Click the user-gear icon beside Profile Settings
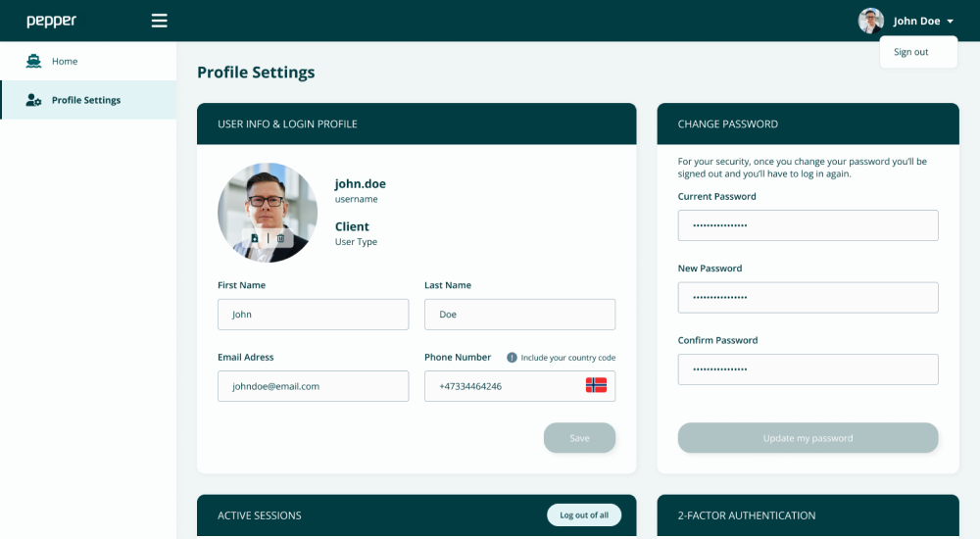 (x=33, y=100)
